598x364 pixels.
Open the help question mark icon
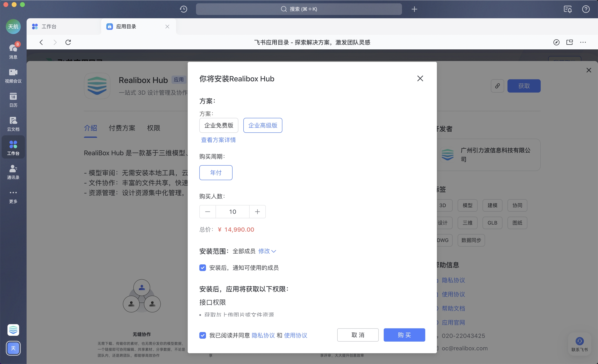point(586,9)
